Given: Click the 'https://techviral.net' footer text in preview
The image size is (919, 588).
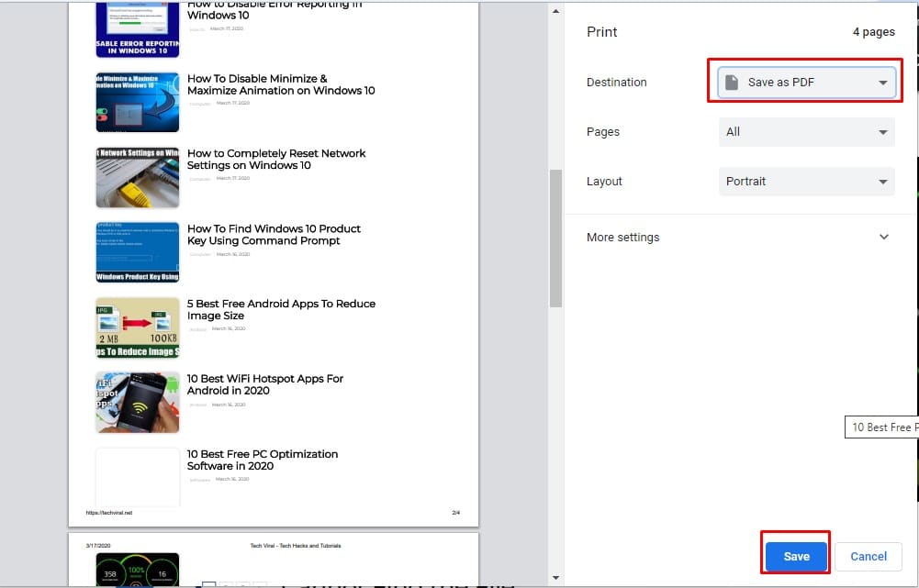Looking at the screenshot, I should click(109, 513).
